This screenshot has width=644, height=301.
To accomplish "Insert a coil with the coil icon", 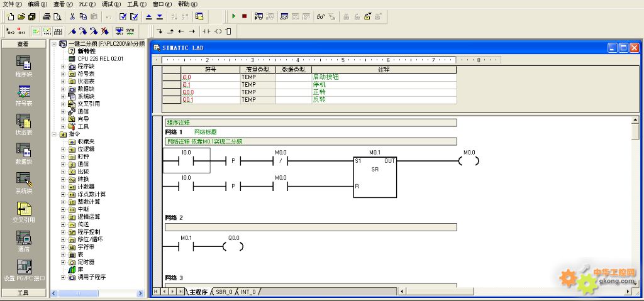I will coord(218,31).
